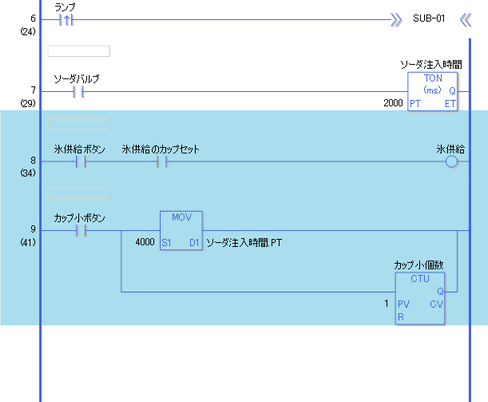Select the SUB-01 subroutine call
488x402 pixels.
click(429, 18)
